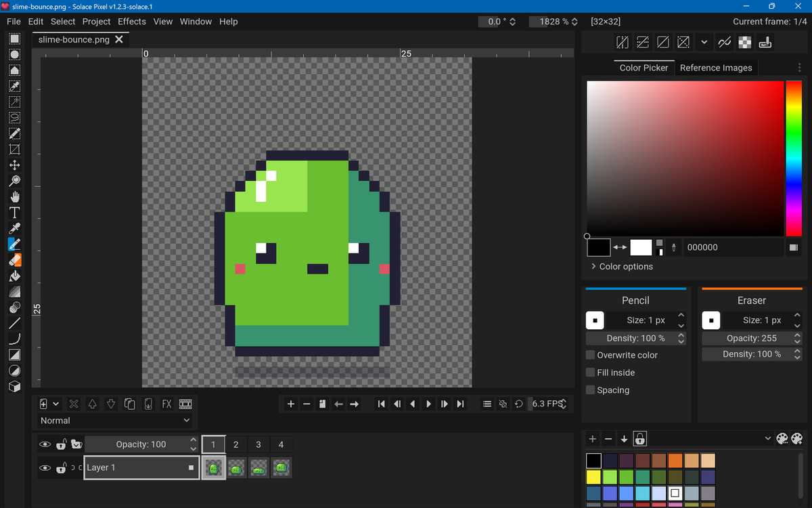
Task: Select the Color Picker eyedropper tool
Action: click(x=14, y=228)
